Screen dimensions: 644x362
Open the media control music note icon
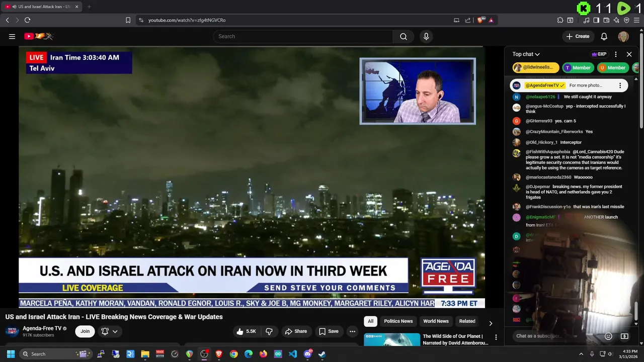[587, 20]
